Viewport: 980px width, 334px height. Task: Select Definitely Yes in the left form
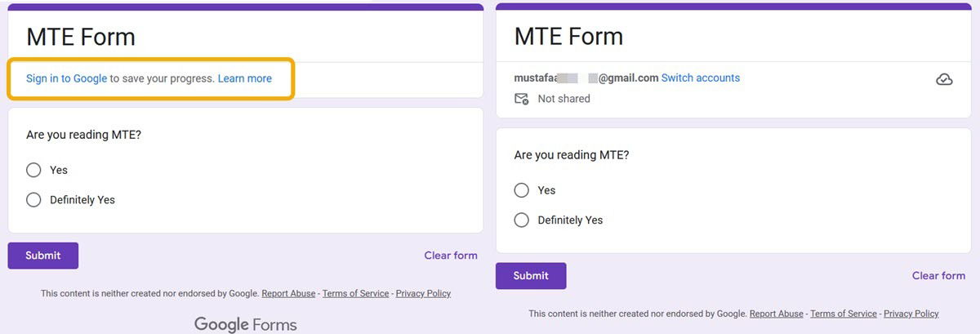(x=33, y=200)
